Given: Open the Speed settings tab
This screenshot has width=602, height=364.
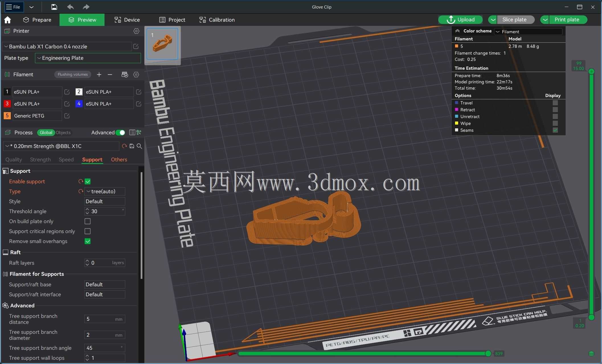Looking at the screenshot, I should tap(66, 159).
